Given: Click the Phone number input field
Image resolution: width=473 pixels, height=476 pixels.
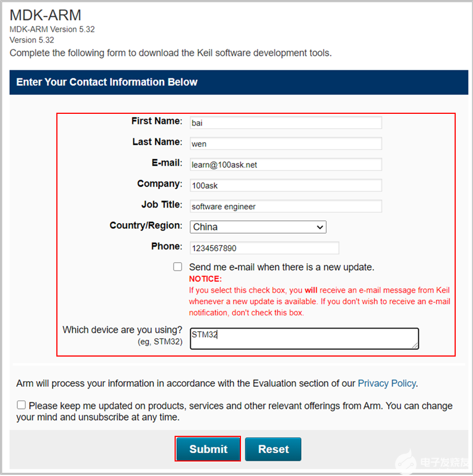Looking at the screenshot, I should click(x=264, y=248).
